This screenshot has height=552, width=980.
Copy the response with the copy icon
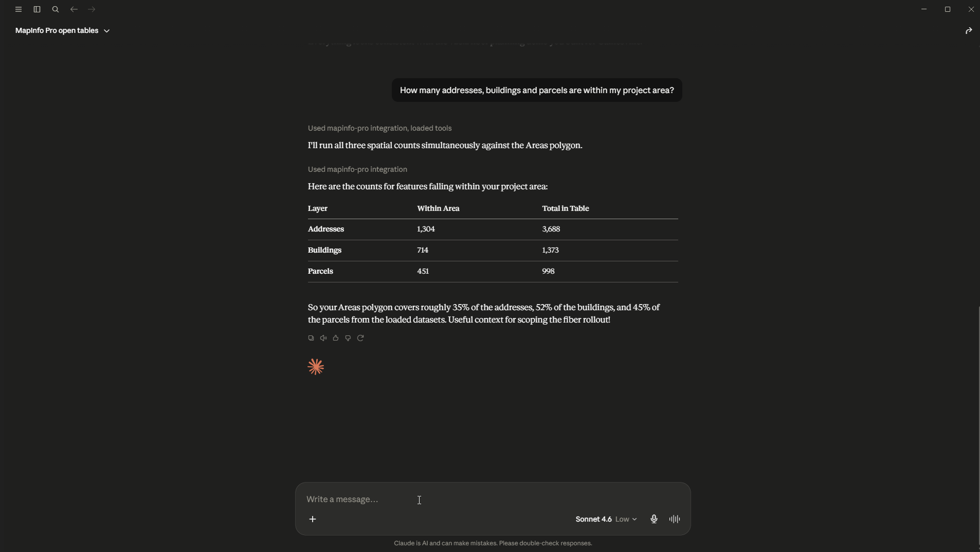[311, 338]
